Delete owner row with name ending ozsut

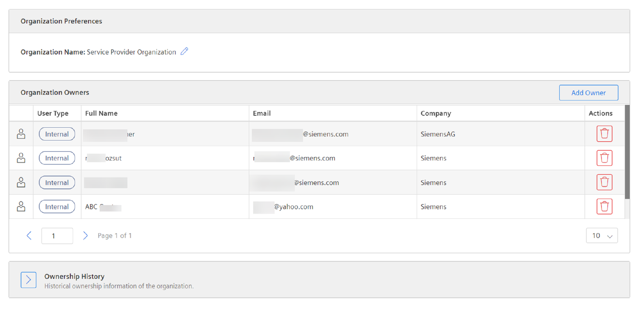click(604, 158)
